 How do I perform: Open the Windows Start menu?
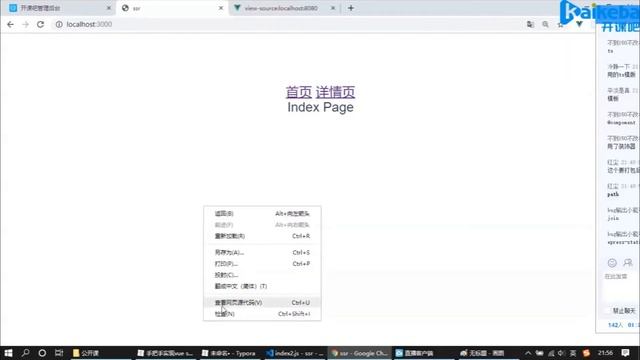pos(8,353)
